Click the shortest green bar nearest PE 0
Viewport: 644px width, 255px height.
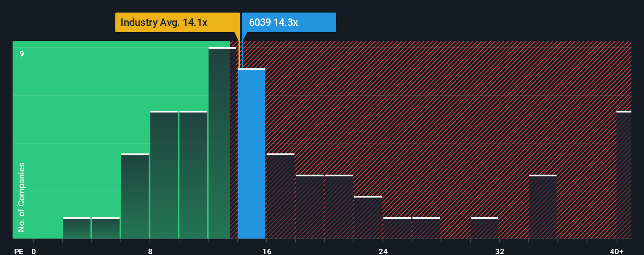click(77, 228)
